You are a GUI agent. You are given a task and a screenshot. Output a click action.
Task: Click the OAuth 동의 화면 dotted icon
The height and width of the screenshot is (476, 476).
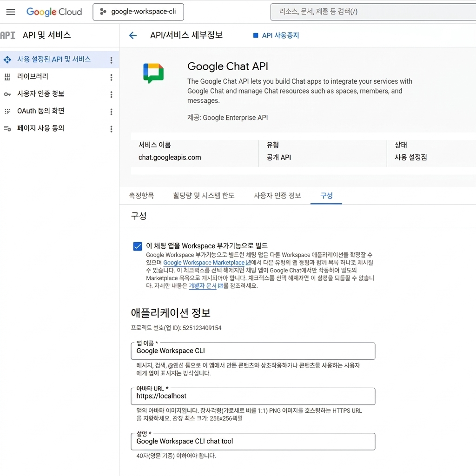(7, 112)
